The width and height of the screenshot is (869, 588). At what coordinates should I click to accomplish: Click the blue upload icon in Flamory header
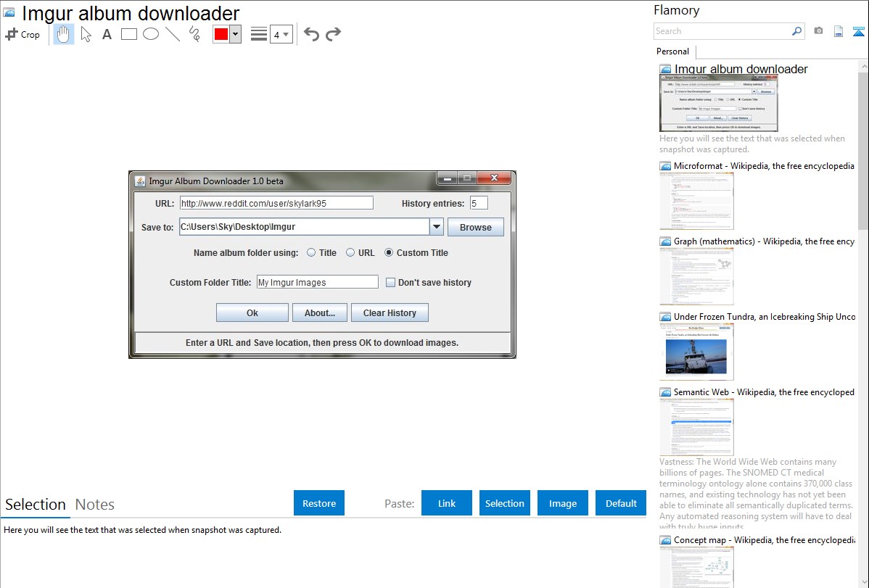click(858, 31)
